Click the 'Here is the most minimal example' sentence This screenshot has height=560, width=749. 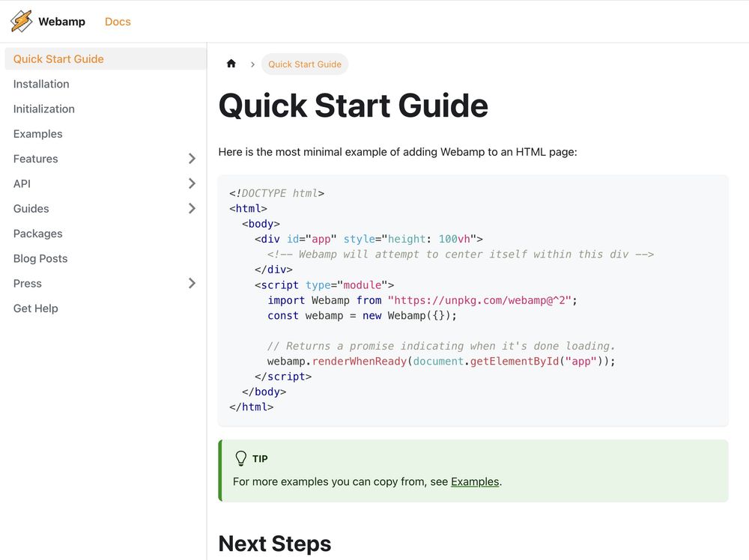click(x=398, y=152)
